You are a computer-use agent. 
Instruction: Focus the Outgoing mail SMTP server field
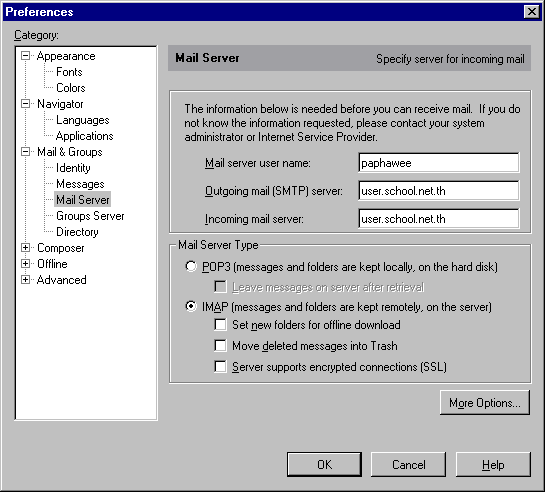pos(439,191)
